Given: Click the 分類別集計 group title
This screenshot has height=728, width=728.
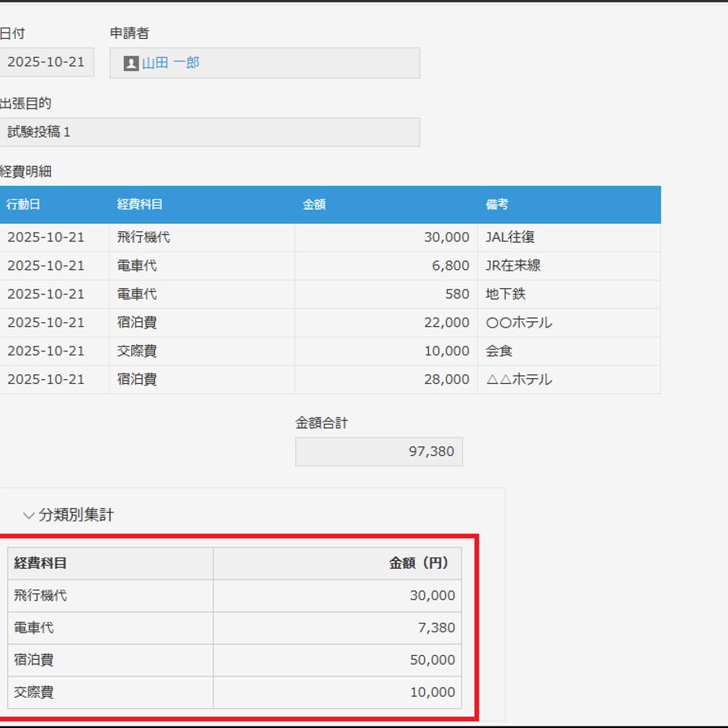Looking at the screenshot, I should tap(76, 515).
